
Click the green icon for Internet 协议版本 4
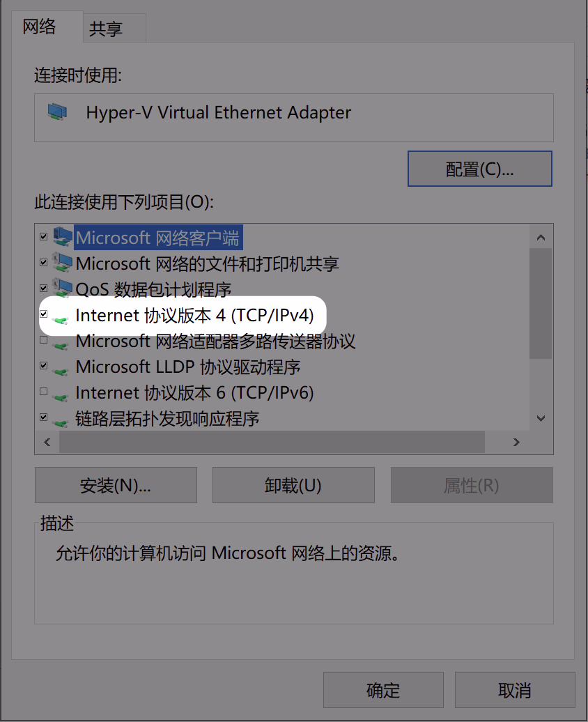(x=61, y=319)
